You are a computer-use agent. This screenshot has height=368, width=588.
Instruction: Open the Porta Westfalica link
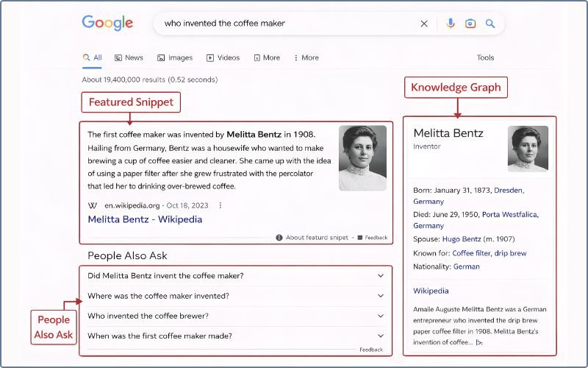coord(510,214)
